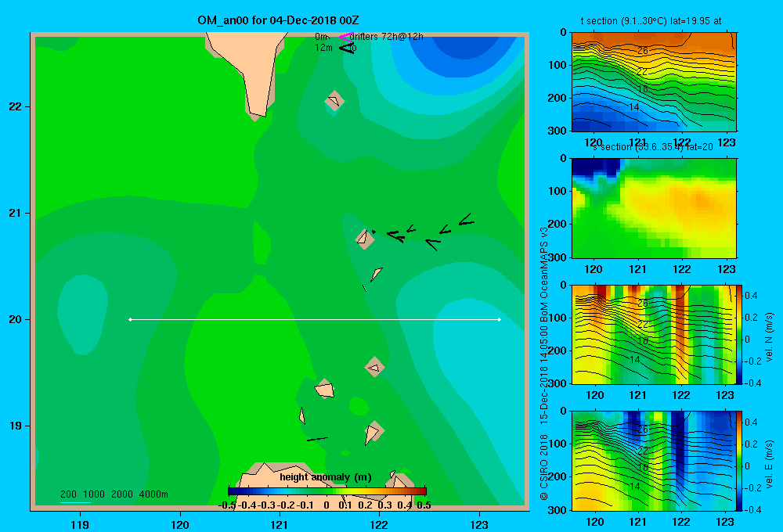The image size is (783, 532).
Task: Open the northward velocity section panel
Action: [x=654, y=334]
